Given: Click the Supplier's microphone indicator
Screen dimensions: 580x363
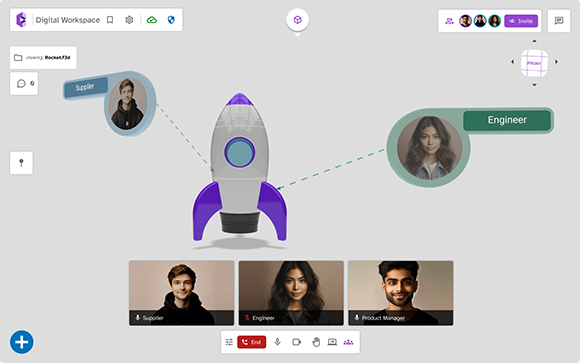Looking at the screenshot, I should (x=138, y=318).
